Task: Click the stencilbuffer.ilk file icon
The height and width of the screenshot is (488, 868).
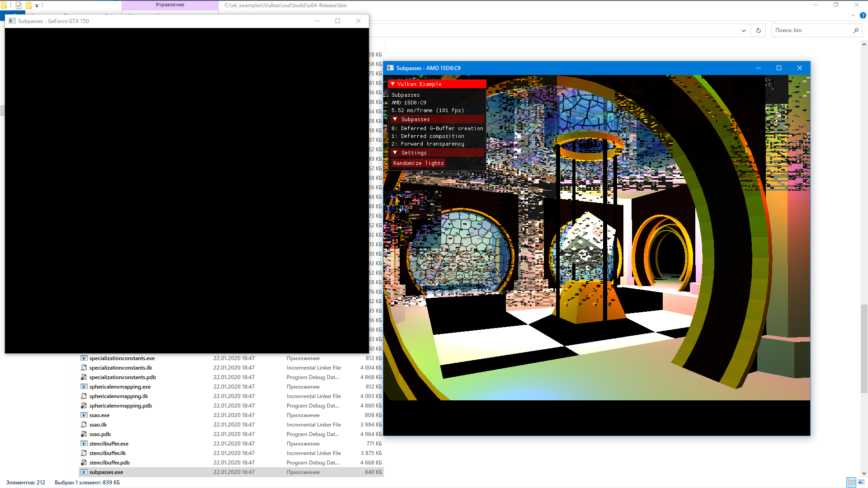Action: [x=84, y=453]
